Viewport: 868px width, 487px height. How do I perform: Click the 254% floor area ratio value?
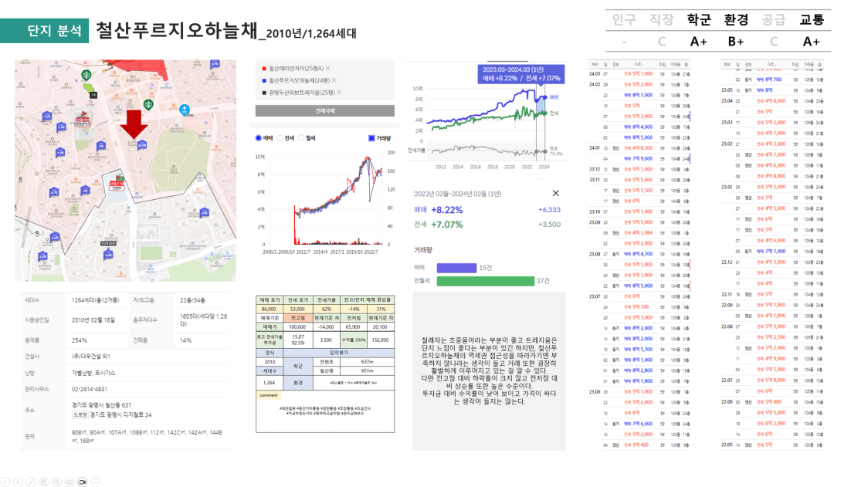(80, 340)
